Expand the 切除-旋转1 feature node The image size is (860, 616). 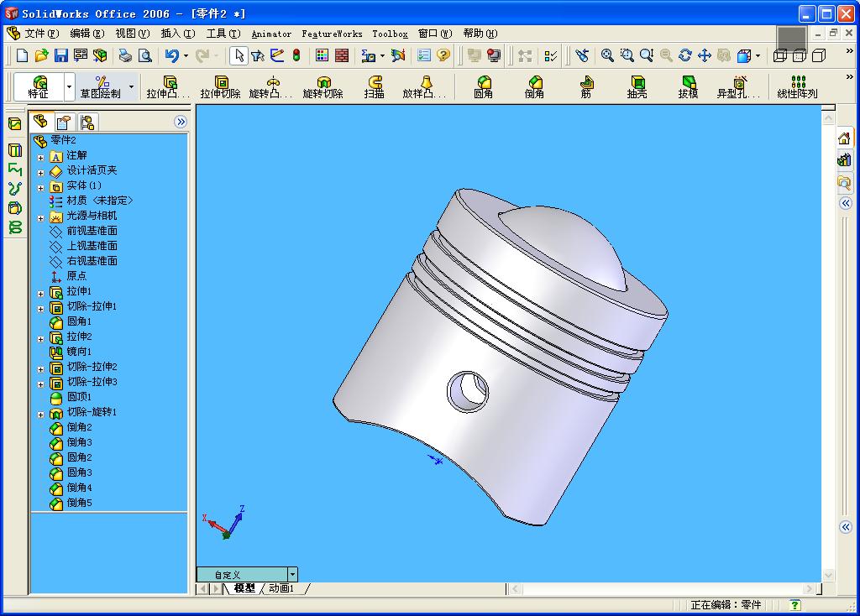40,415
